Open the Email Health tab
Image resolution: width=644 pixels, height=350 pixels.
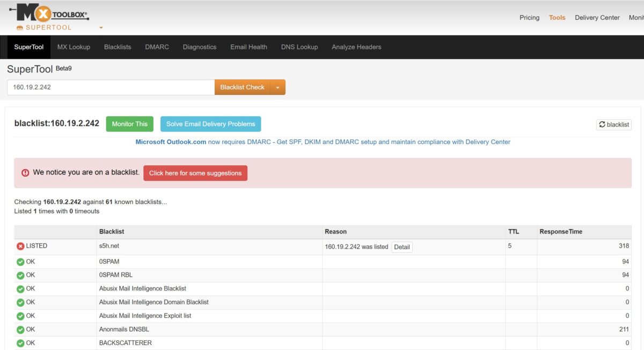tap(248, 47)
